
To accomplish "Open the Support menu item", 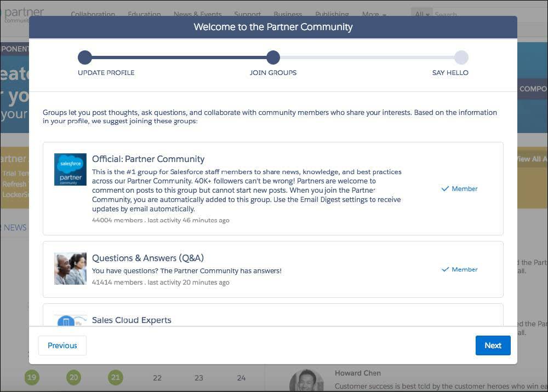I will [x=247, y=14].
